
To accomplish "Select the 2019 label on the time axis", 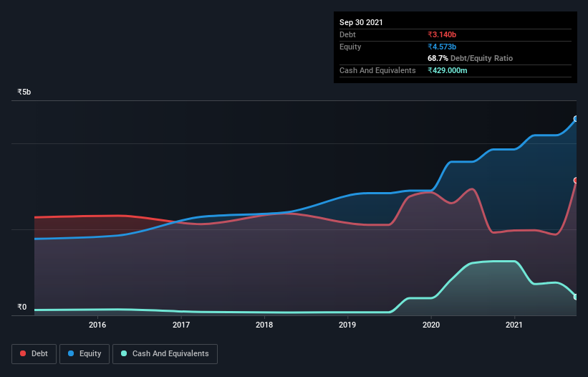I will [347, 325].
